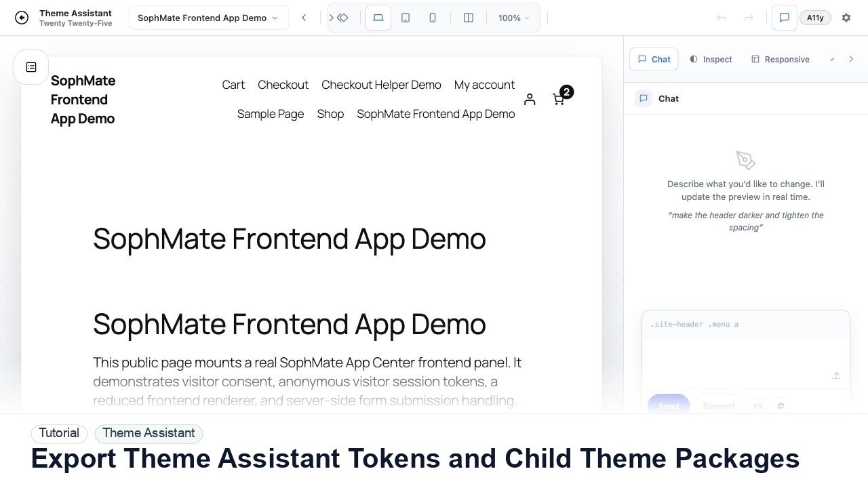Click the Twenty Twenty-Five theme name text
The width and height of the screenshot is (868, 488).
tap(76, 23)
